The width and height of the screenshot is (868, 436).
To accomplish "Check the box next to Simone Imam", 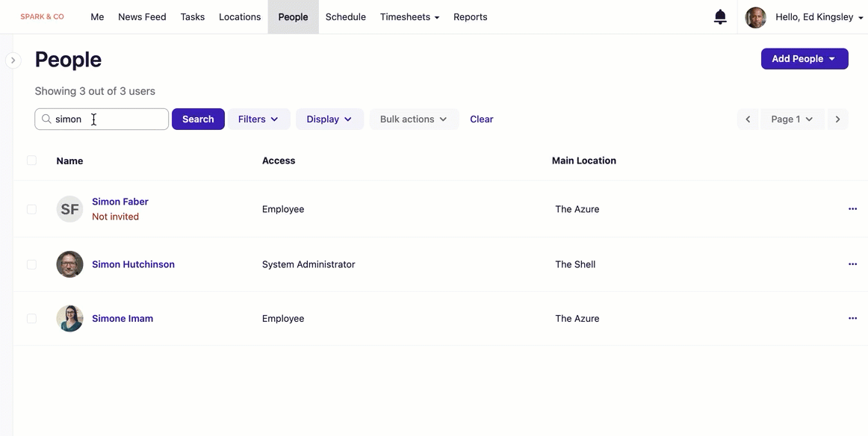I will pyautogui.click(x=31, y=319).
